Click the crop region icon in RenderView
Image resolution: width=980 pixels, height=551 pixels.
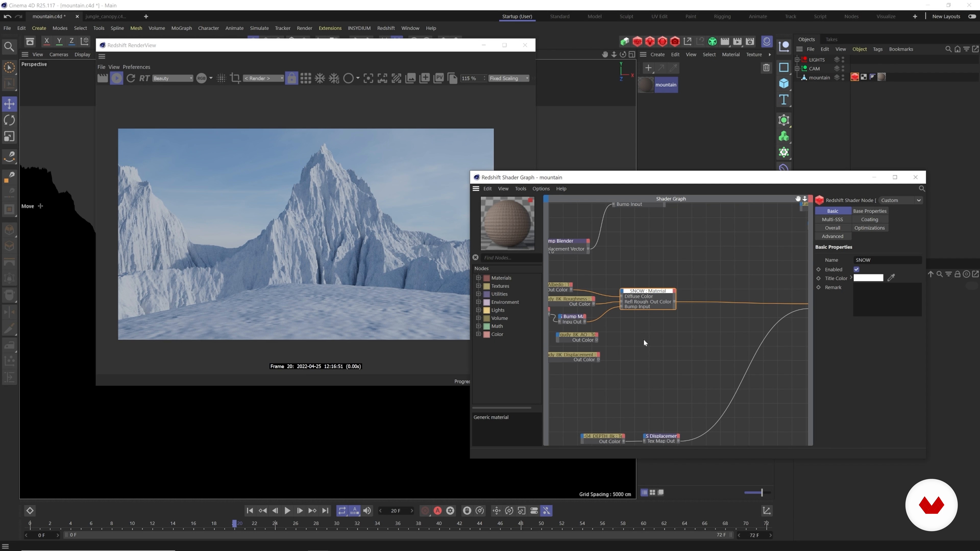click(235, 78)
